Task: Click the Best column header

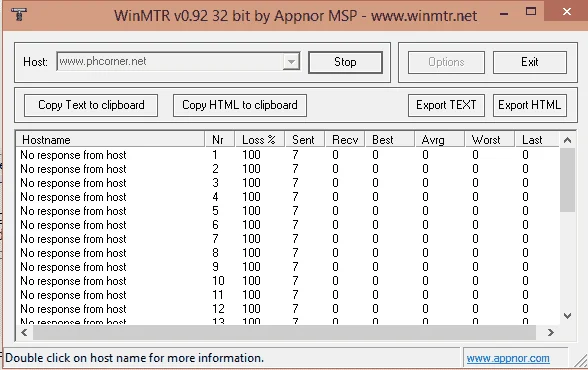Action: [x=390, y=140]
